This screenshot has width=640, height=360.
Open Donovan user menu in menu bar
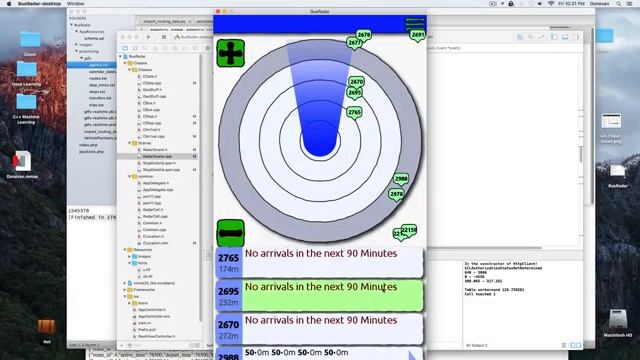point(599,4)
